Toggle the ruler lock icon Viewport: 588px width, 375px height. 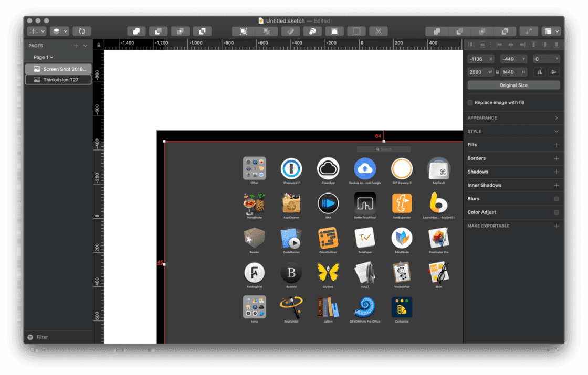coord(99,45)
